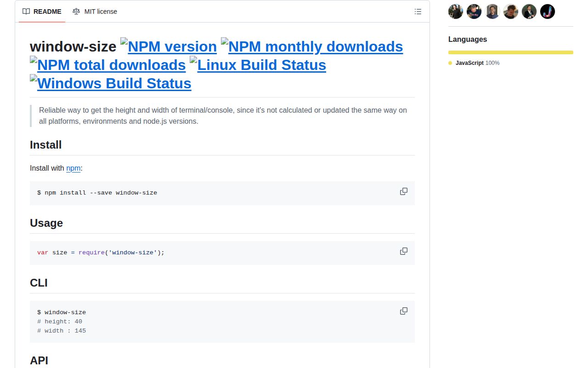The height and width of the screenshot is (368, 588).
Task: Click the Usage section heading
Action: pyautogui.click(x=46, y=223)
